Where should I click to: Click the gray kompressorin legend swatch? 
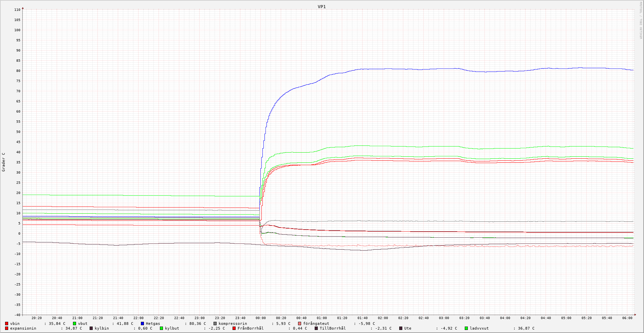215,324
